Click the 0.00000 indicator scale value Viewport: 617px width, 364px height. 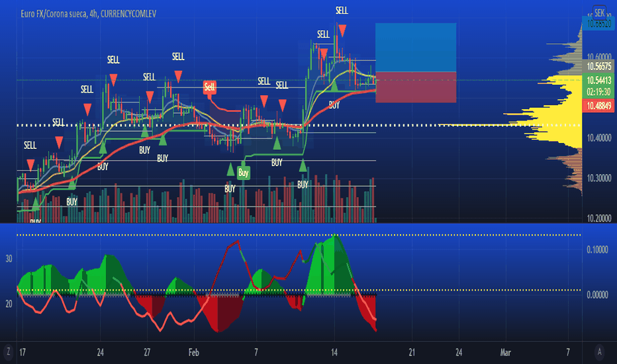coord(597,295)
